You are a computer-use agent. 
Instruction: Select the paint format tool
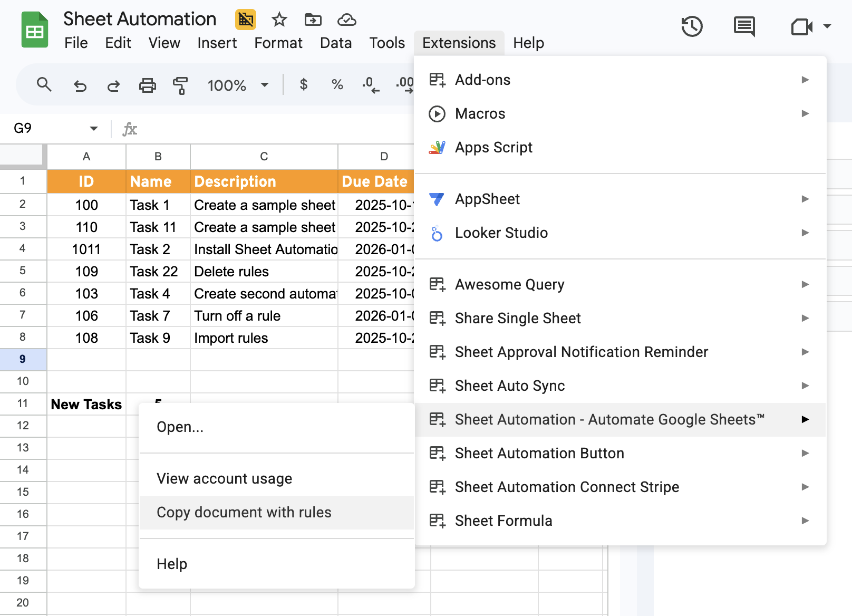point(180,85)
